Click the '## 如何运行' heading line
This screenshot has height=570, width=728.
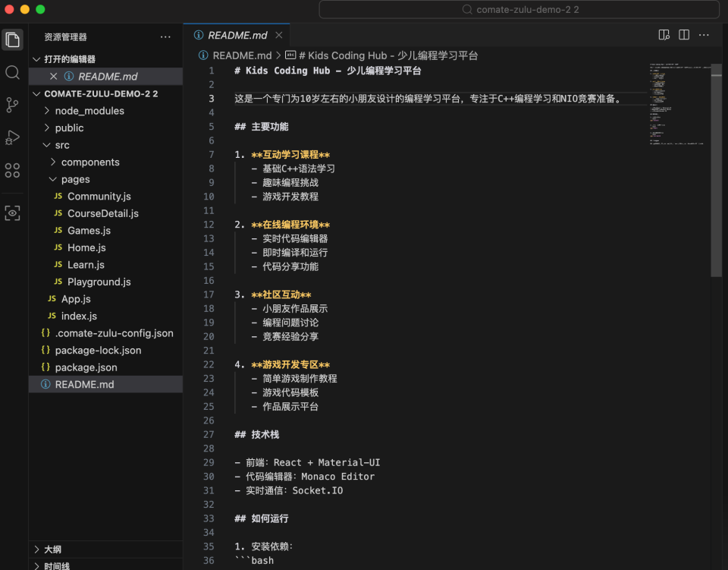coord(262,518)
